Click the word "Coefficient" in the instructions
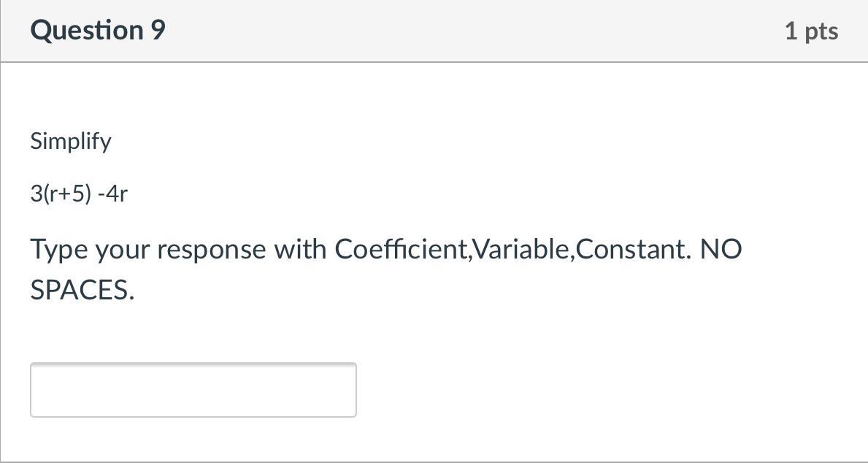Viewport: 868px width, 463px height. pyautogui.click(x=402, y=250)
